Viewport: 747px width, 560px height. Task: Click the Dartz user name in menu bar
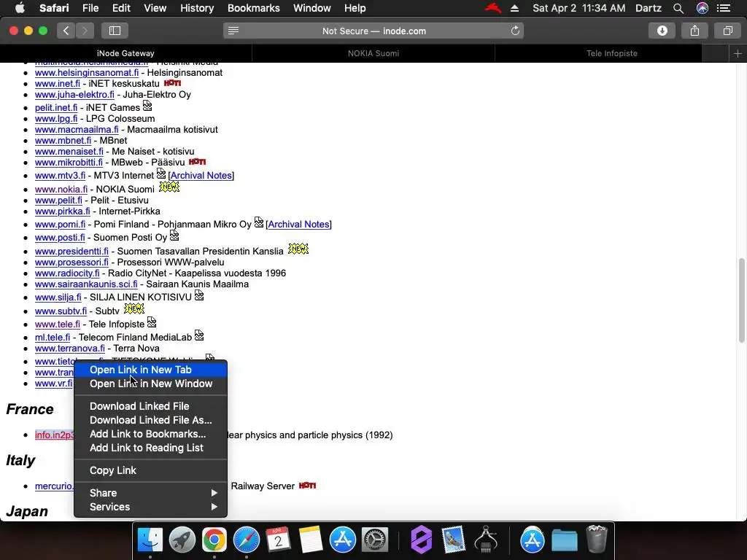pos(648,8)
